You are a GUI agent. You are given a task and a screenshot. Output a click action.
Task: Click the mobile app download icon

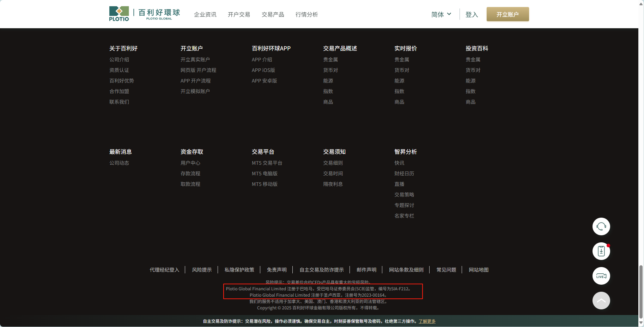601,251
